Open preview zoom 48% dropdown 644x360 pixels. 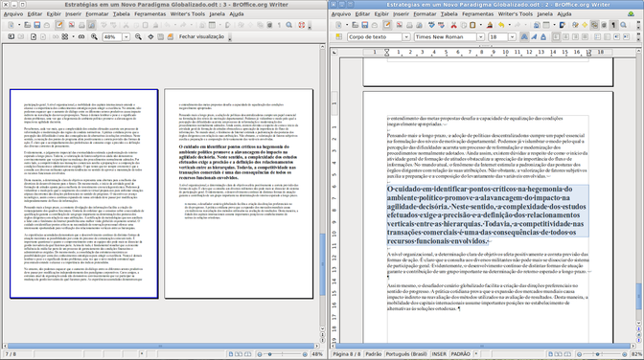[x=126, y=36]
